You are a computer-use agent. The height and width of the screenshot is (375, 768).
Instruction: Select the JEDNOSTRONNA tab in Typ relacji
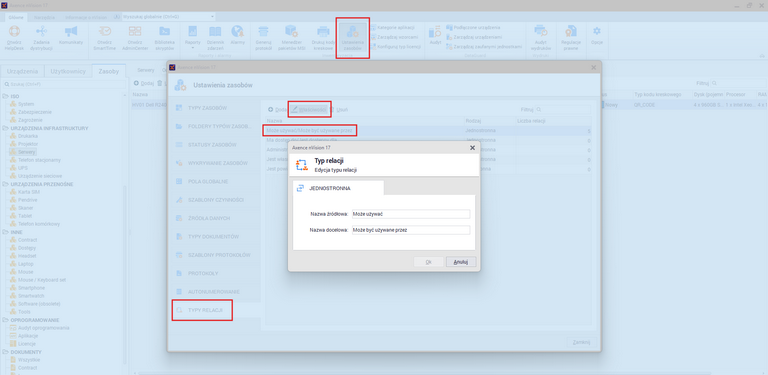coord(338,188)
